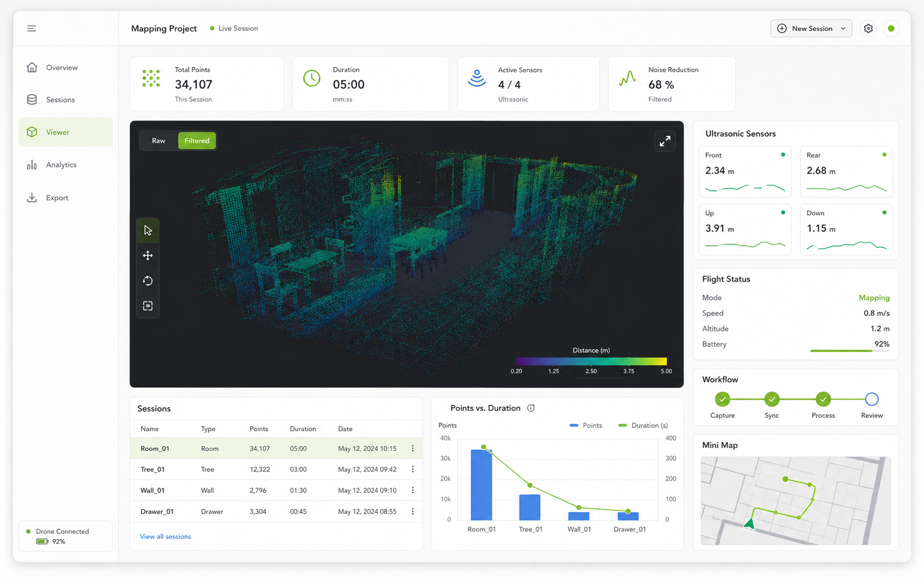Click the Sessions database icon
Screen dimensions: 924x578
[32, 100]
